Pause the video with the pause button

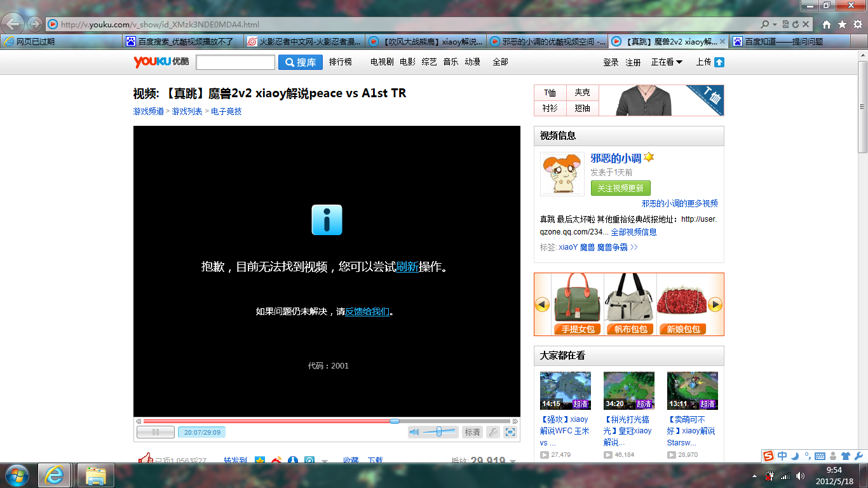[x=156, y=432]
